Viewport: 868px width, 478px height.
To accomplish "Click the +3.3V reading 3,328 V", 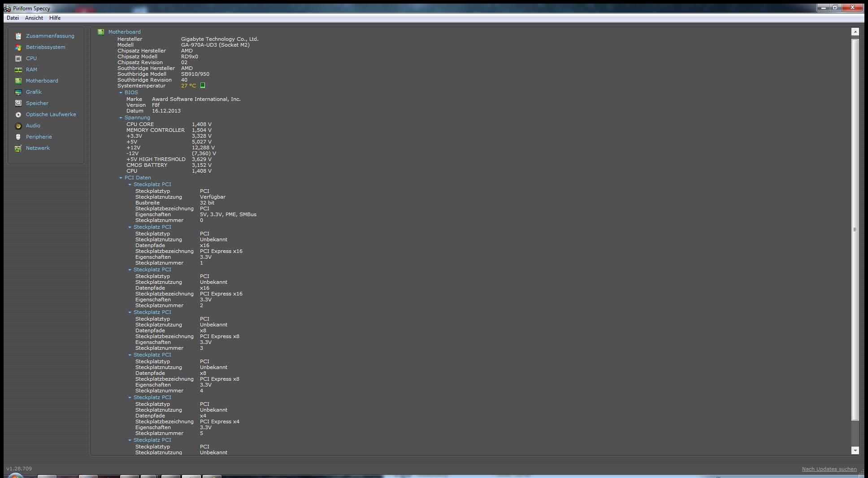I will pos(202,136).
